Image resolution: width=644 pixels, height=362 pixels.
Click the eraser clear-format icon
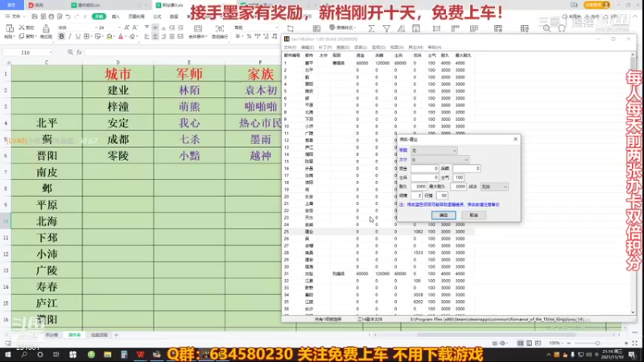pos(132,36)
